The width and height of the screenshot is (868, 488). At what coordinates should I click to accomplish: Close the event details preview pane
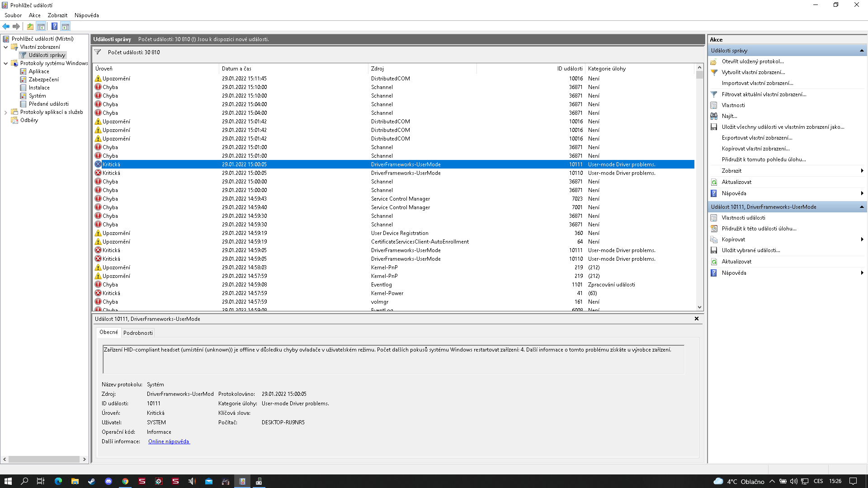(x=697, y=319)
